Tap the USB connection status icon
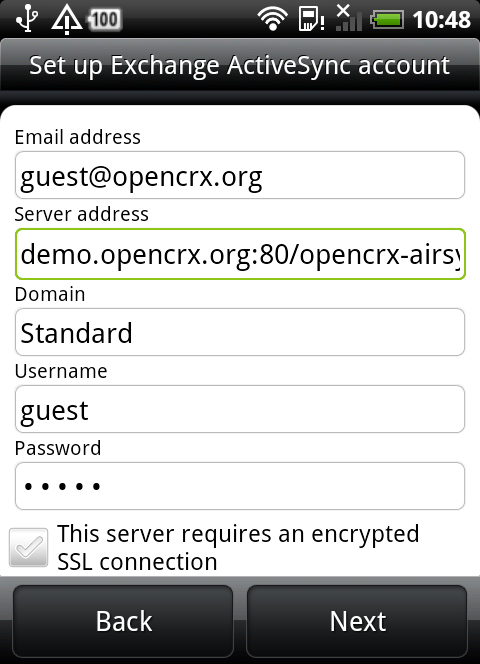Screen dimensions: 480x664 [x=27, y=19]
